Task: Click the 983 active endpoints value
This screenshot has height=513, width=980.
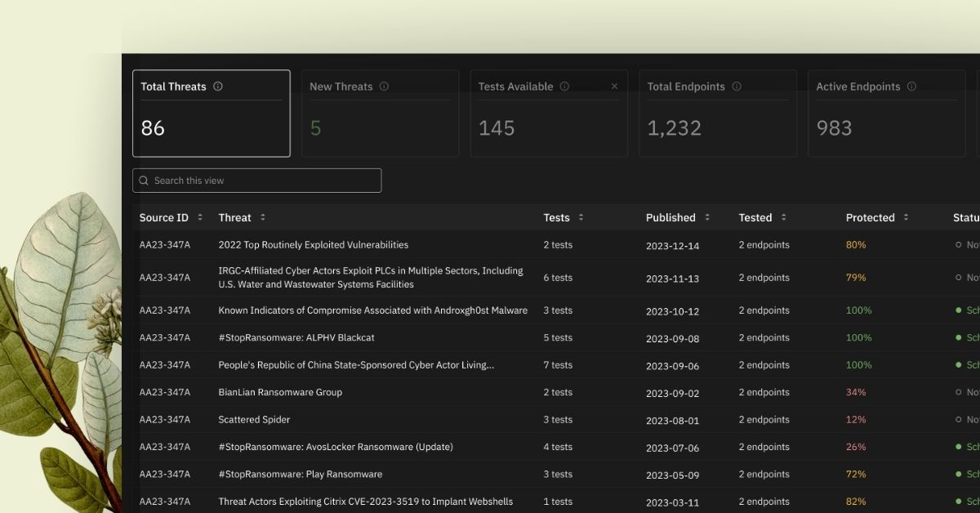Action: click(x=834, y=128)
